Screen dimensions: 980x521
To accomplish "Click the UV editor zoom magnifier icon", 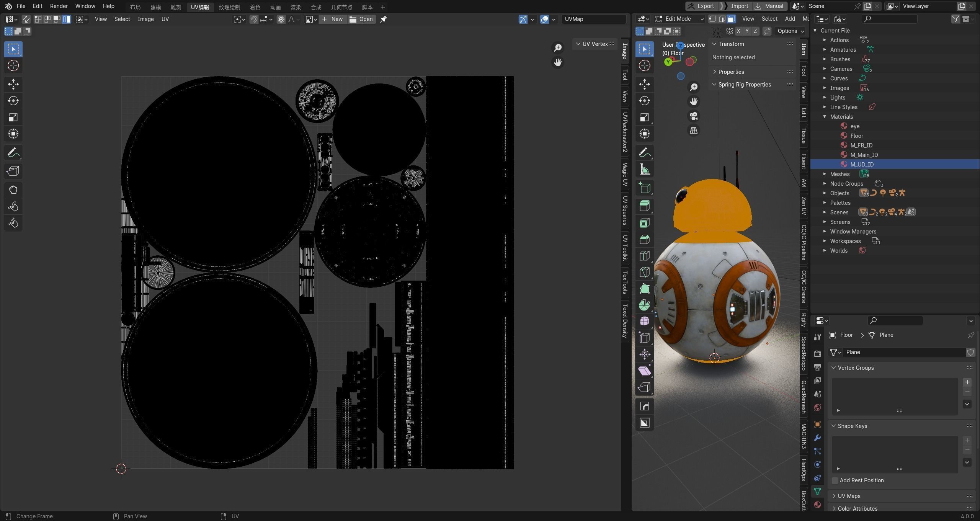I will pyautogui.click(x=558, y=48).
